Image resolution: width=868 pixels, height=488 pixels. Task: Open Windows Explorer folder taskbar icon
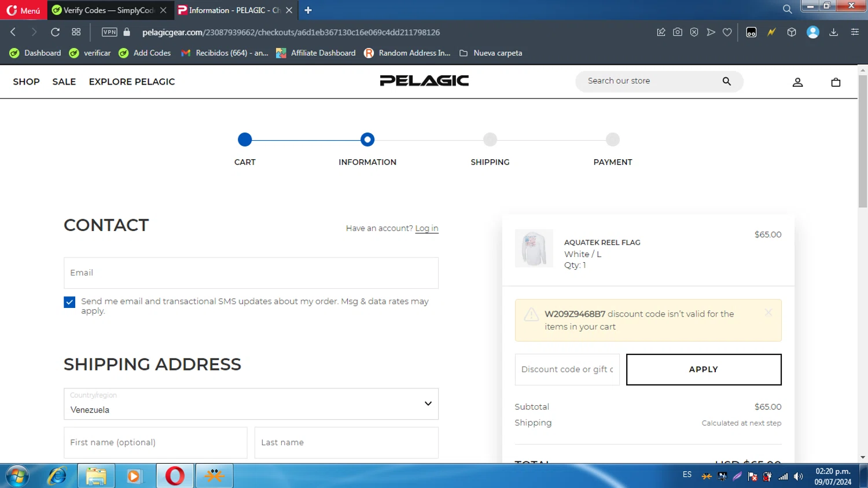point(96,476)
